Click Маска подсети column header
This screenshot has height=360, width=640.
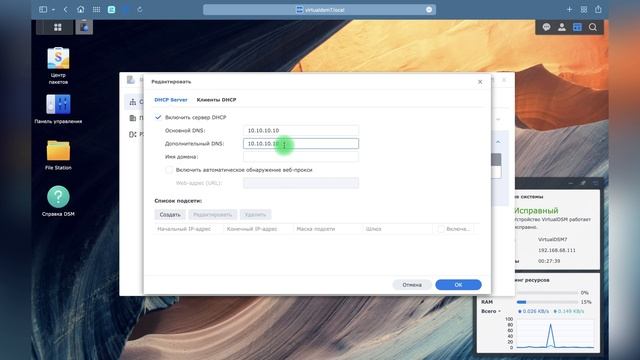[316, 229]
